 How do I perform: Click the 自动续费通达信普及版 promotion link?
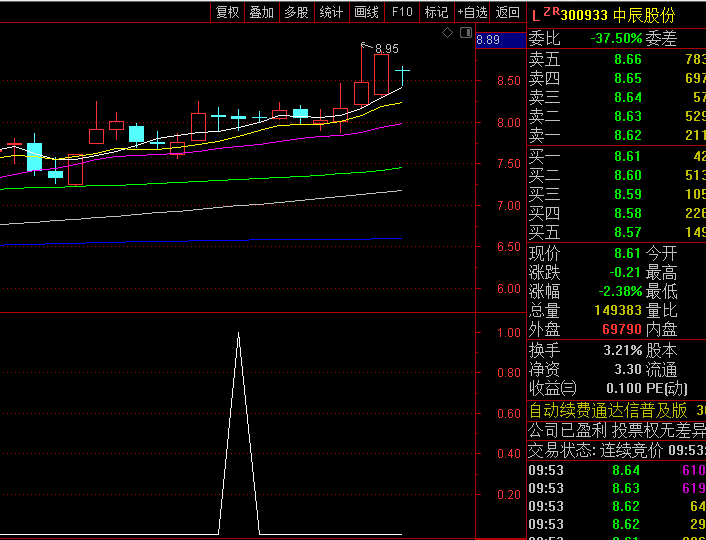pos(608,410)
